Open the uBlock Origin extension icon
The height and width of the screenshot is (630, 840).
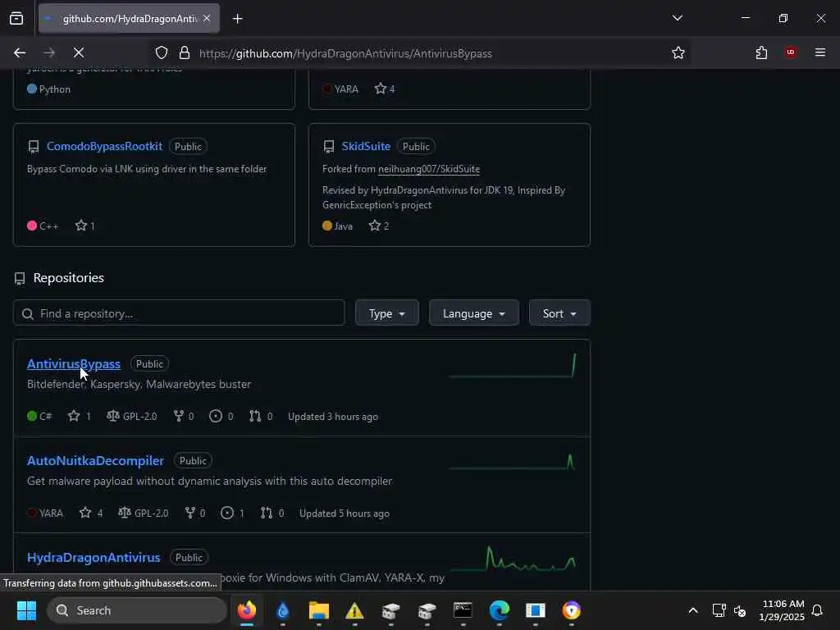coord(791,52)
